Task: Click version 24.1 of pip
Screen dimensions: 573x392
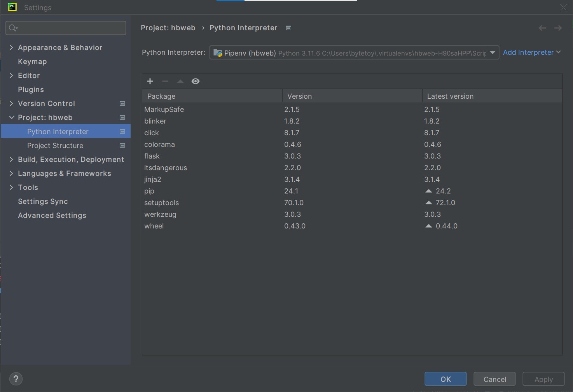Action: click(291, 191)
